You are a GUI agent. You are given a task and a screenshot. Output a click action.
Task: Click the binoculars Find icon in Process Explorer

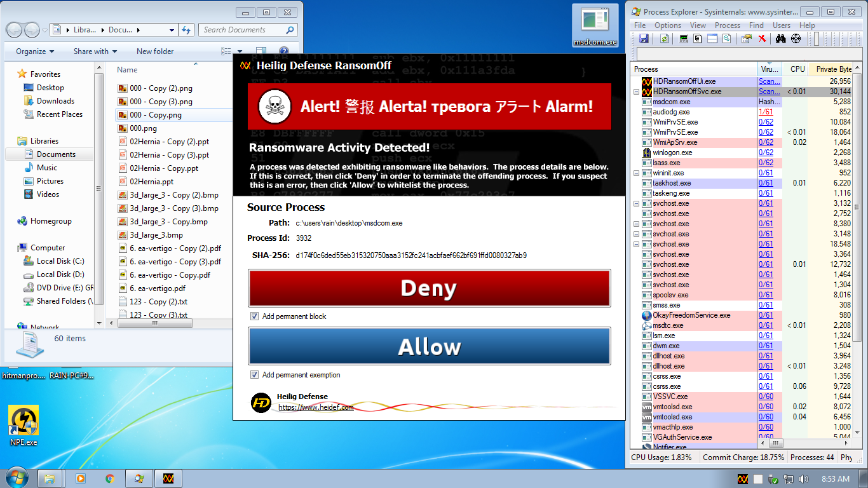pos(781,39)
